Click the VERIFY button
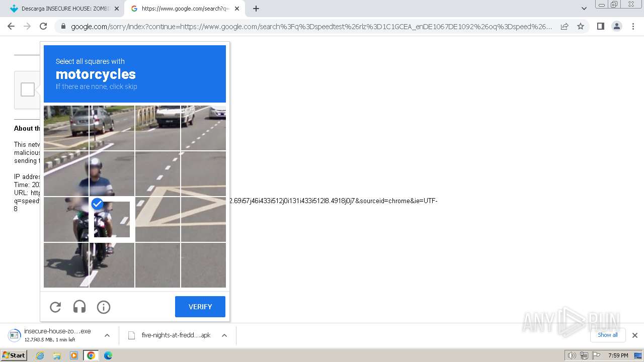The image size is (644, 362). [x=200, y=307]
